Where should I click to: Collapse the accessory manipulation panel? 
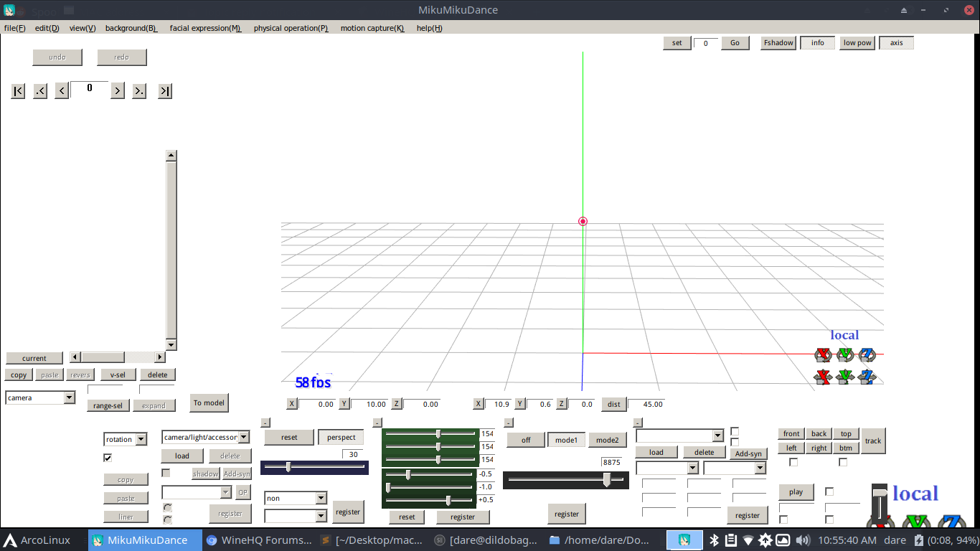click(639, 423)
